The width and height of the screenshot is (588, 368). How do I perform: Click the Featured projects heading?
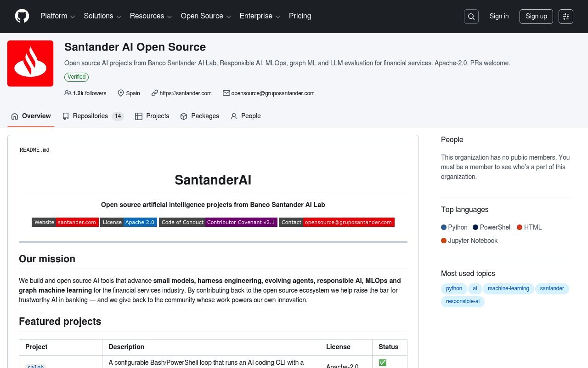tap(60, 322)
